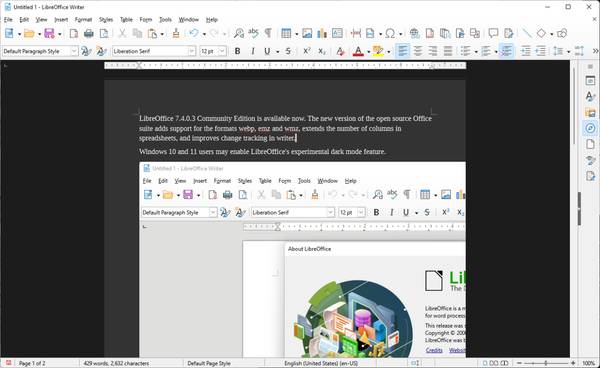
Task: Toggle Subscript formatting
Action: [322, 51]
